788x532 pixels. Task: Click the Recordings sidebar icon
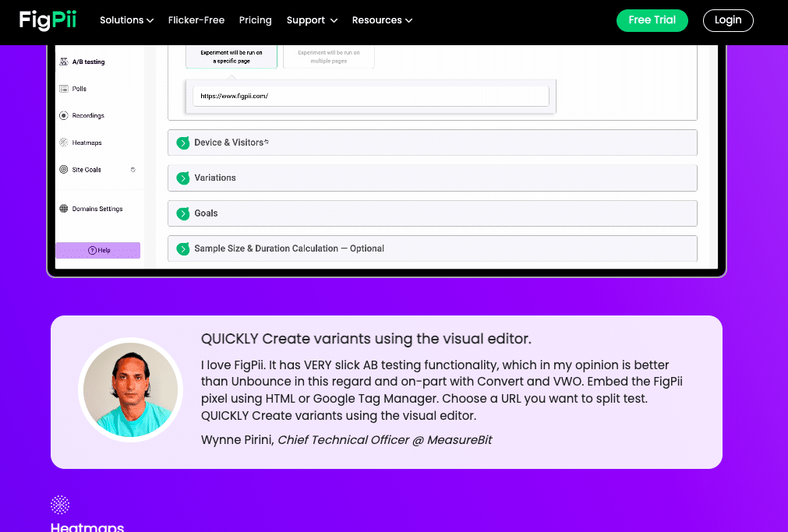pos(64,115)
